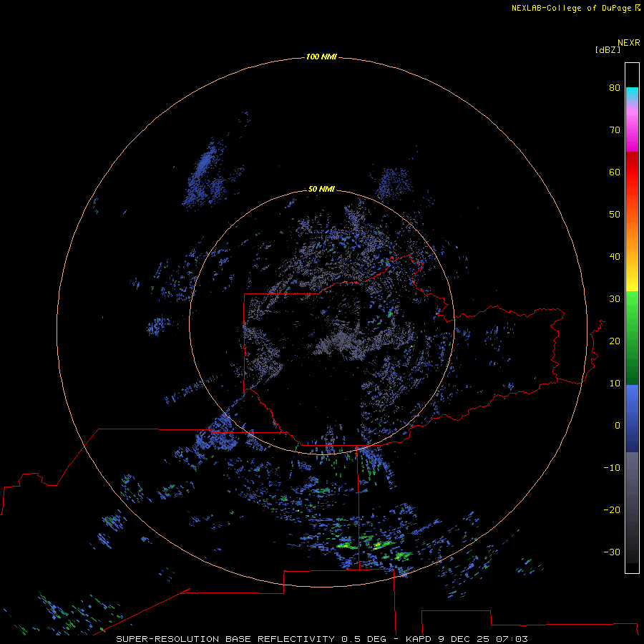Screen dimensions: 644x644
Task: Click the 0 value on dBZ scale
Action: pyautogui.click(x=618, y=426)
